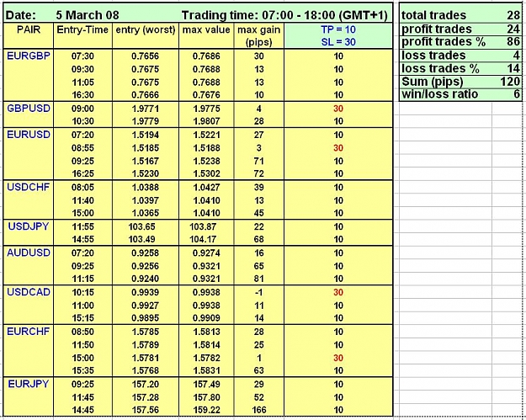
Task: Click GBPUSD entry value 1.9771
Action: click(x=146, y=109)
